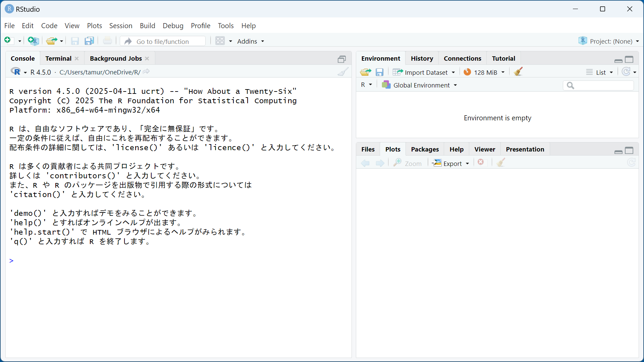Screen dimensions: 644x362
Task: Expand the Global Environment dropdown
Action: 421,85
